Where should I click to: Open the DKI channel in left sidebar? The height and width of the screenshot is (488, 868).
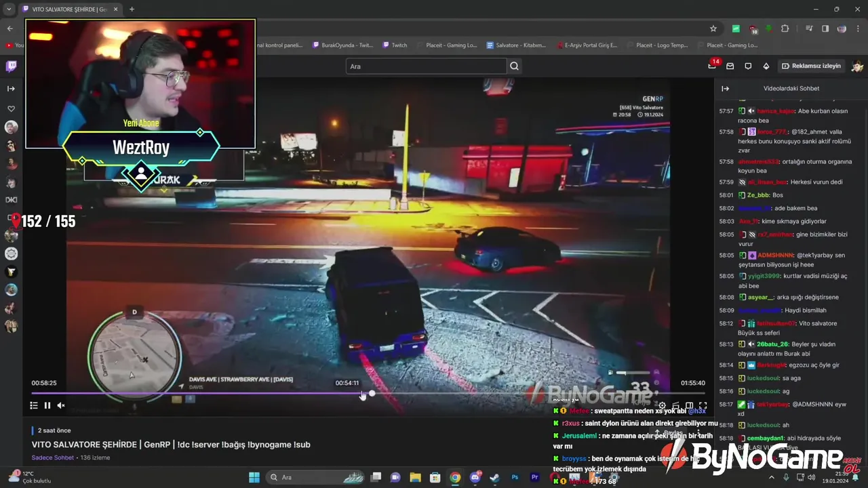[x=11, y=200]
